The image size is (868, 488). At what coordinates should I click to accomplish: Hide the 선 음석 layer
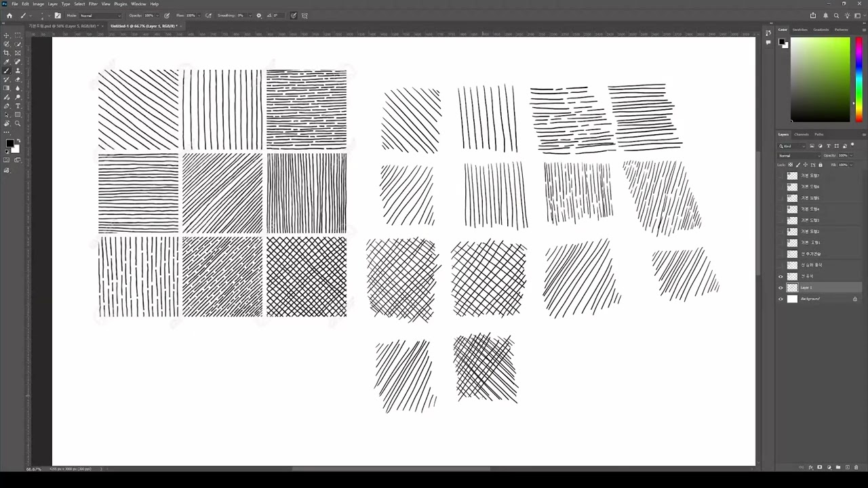[x=781, y=277]
